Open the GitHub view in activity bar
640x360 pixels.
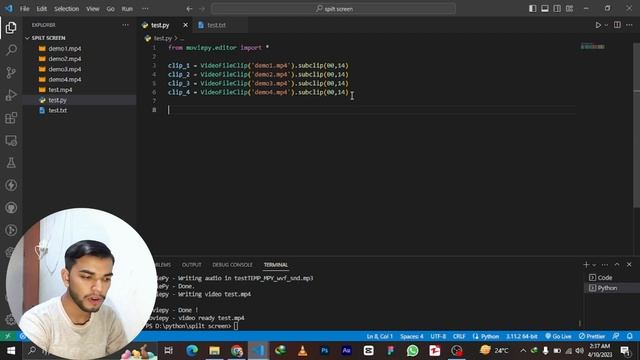[11, 208]
